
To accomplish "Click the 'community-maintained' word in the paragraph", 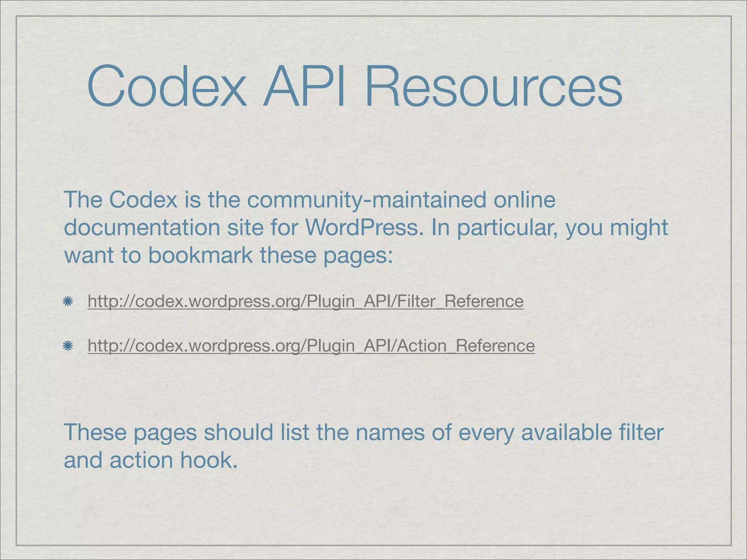I will tap(367, 200).
